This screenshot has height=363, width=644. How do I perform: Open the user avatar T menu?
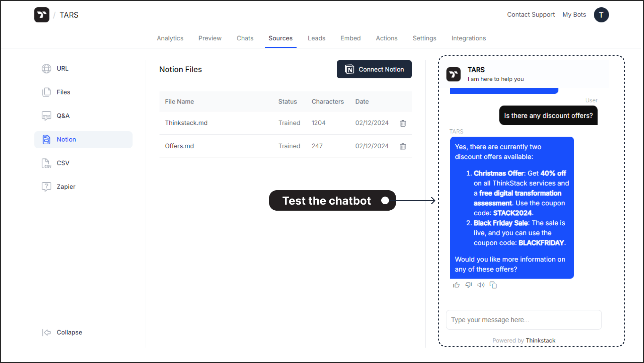[x=601, y=15]
